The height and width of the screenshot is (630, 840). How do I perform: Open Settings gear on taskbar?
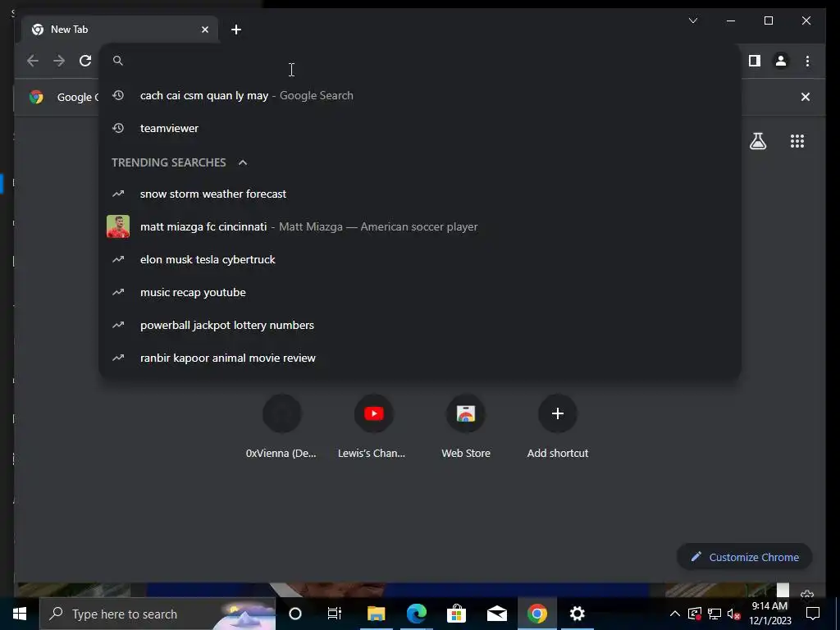pyautogui.click(x=577, y=614)
